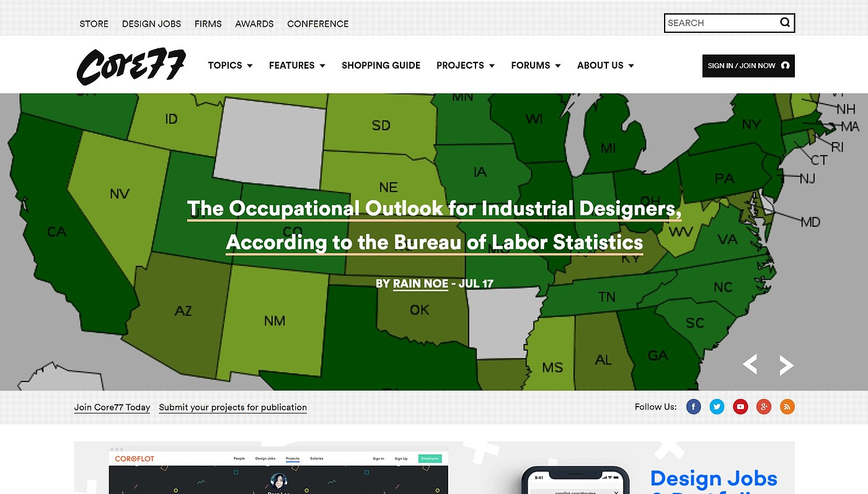Screen dimensions: 868x494
Task: Open Core77's Google Plus icon
Action: click(764, 407)
